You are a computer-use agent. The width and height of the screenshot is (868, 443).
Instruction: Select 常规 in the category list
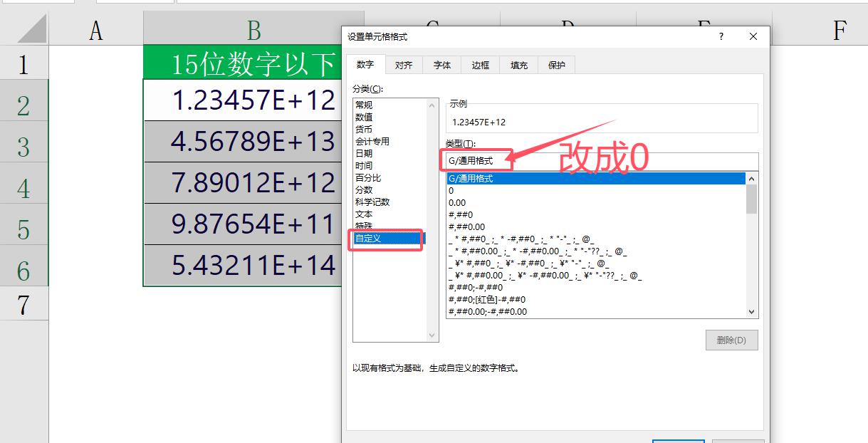[x=389, y=105]
